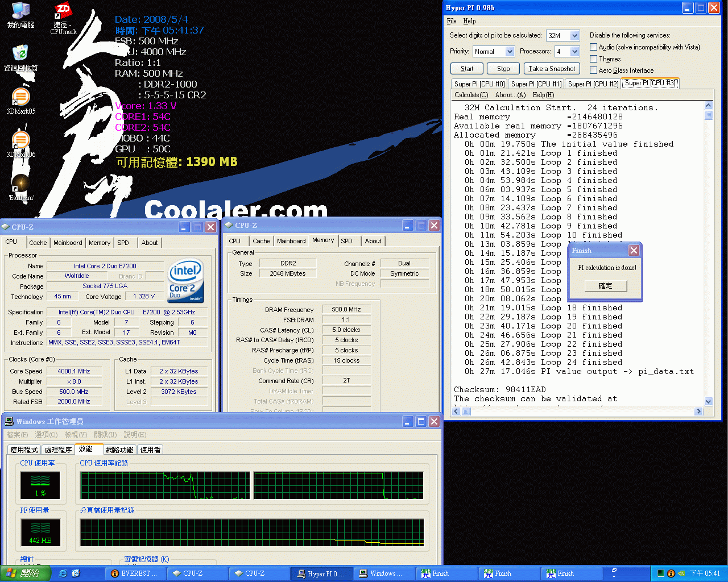Open the Memory tab in left CPU-Z
The image size is (728, 582).
tap(100, 243)
